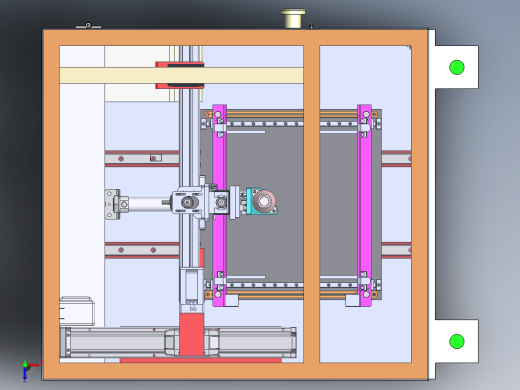Select the white cylinder end mounting bracket
The height and width of the screenshot is (390, 520).
pos(113,204)
